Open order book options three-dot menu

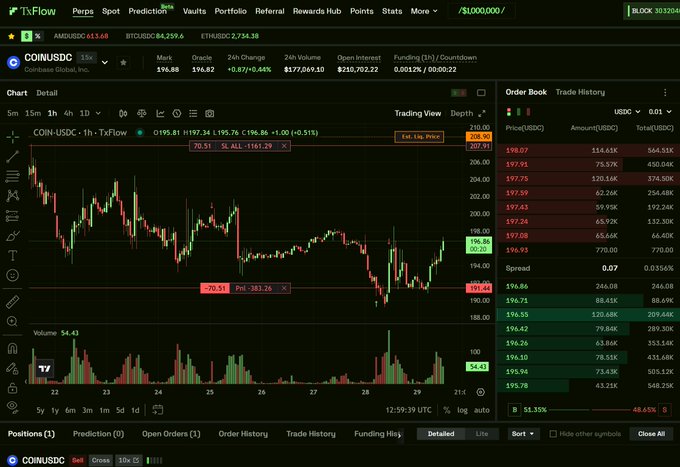(x=665, y=92)
